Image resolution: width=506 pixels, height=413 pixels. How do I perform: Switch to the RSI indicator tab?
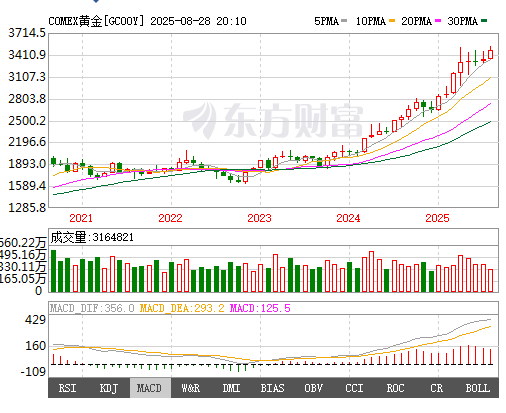[x=68, y=388]
